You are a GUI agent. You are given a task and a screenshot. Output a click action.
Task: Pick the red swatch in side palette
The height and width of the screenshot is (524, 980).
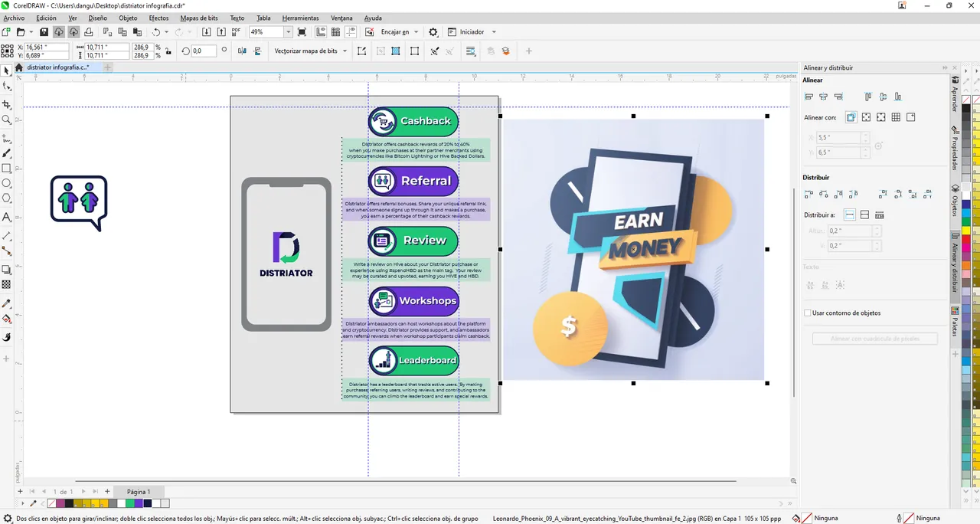(966, 240)
